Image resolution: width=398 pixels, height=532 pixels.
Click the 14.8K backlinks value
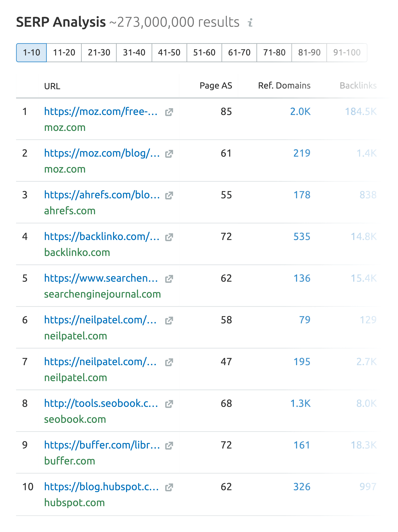coord(364,237)
